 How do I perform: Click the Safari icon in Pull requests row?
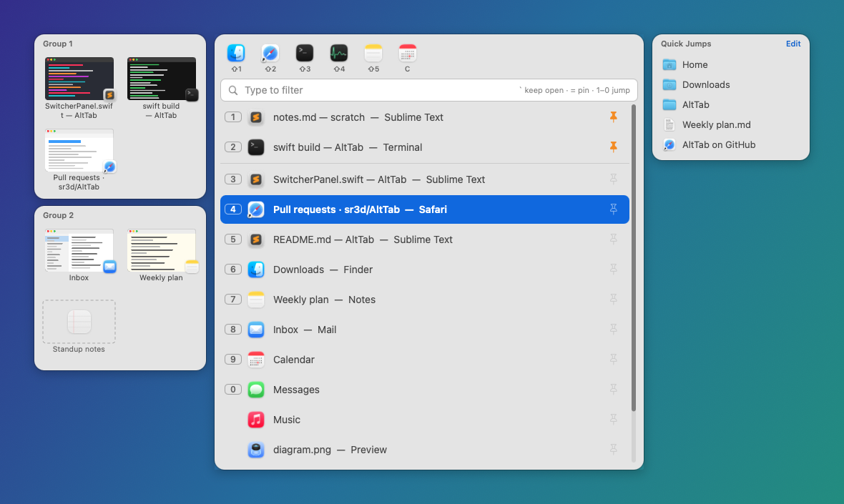point(256,209)
